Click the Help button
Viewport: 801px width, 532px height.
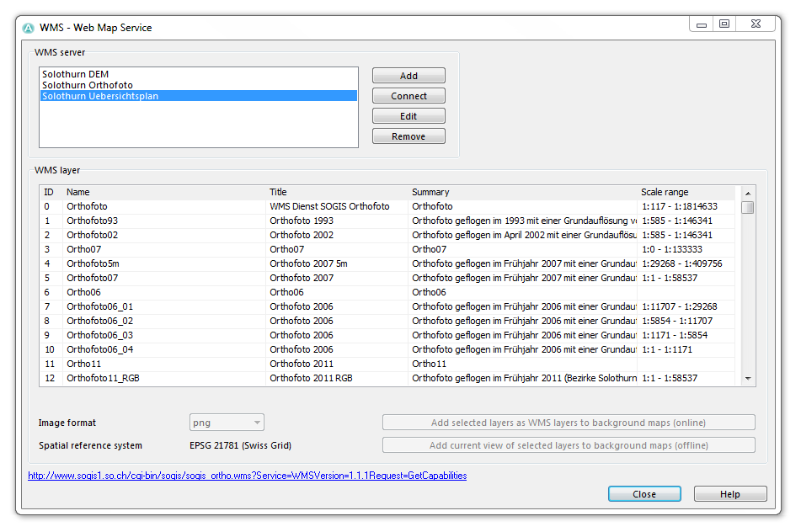tap(730, 494)
